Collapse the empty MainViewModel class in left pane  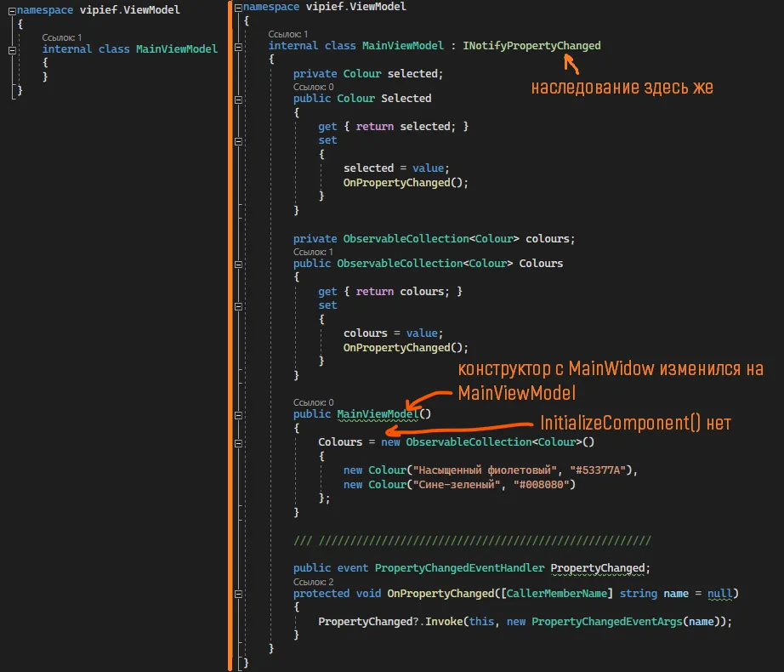point(12,50)
